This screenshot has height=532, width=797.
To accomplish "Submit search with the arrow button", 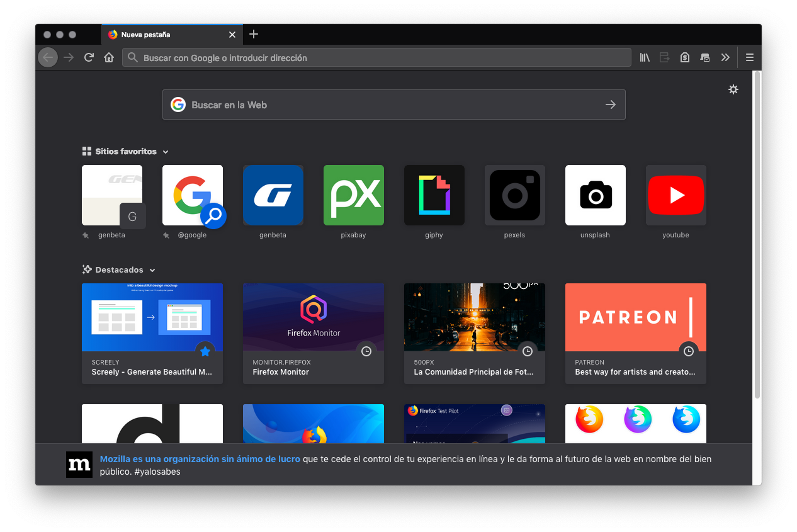I will point(610,105).
